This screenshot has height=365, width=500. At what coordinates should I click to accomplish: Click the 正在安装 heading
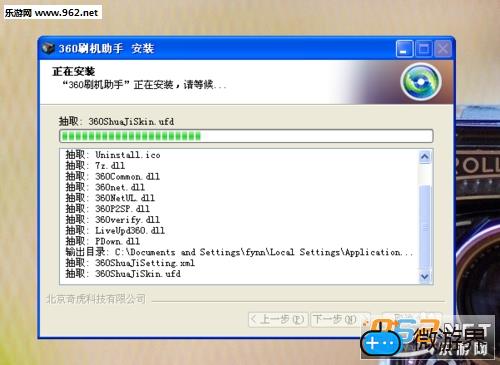(74, 71)
